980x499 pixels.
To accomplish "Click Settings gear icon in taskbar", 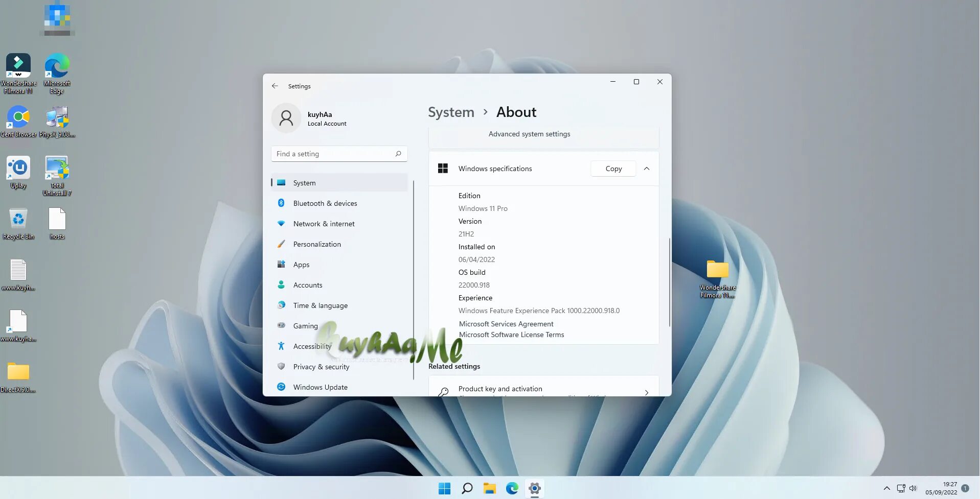I will [534, 488].
